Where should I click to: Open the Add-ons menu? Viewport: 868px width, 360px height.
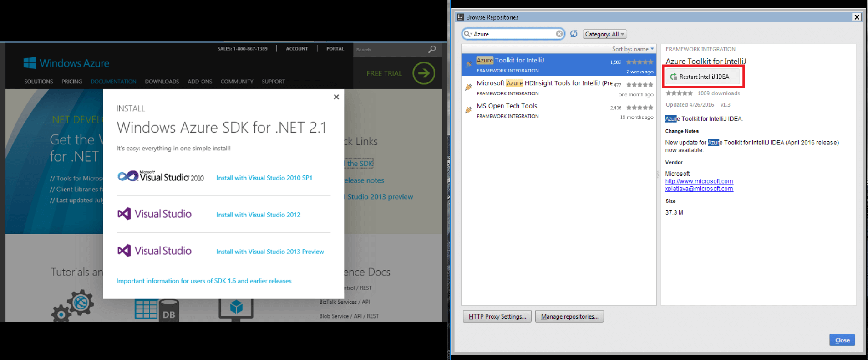click(200, 82)
